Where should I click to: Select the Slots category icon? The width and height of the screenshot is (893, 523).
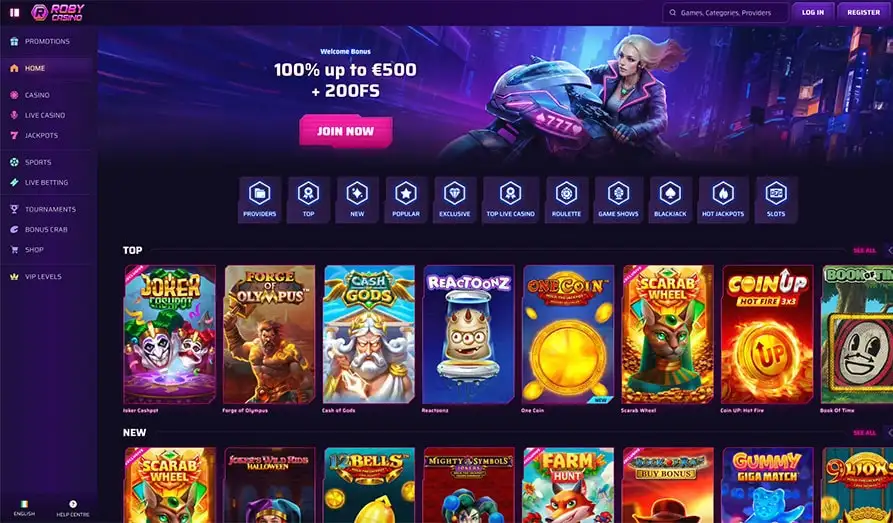point(776,199)
